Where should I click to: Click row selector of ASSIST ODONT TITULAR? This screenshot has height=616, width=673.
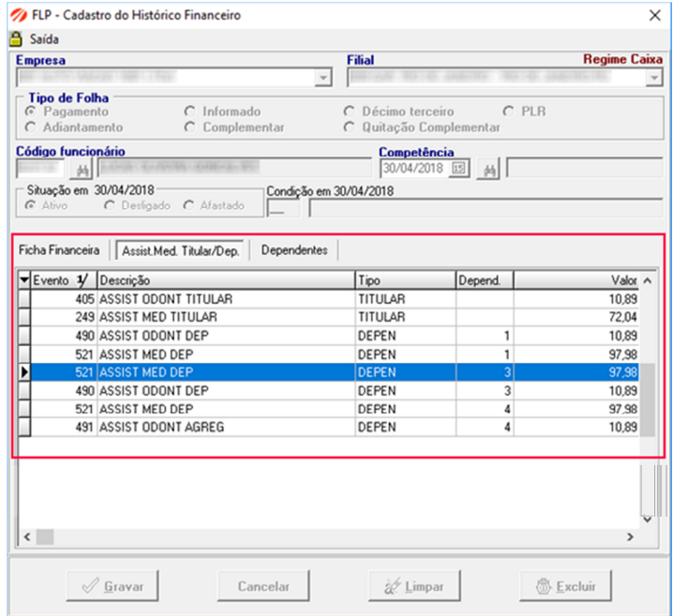(24, 299)
